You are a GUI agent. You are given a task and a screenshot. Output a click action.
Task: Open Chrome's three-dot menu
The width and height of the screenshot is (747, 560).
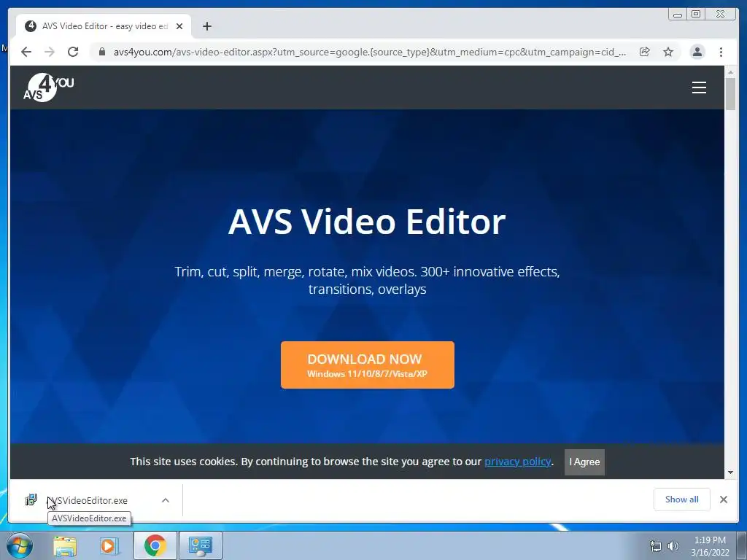coord(721,52)
